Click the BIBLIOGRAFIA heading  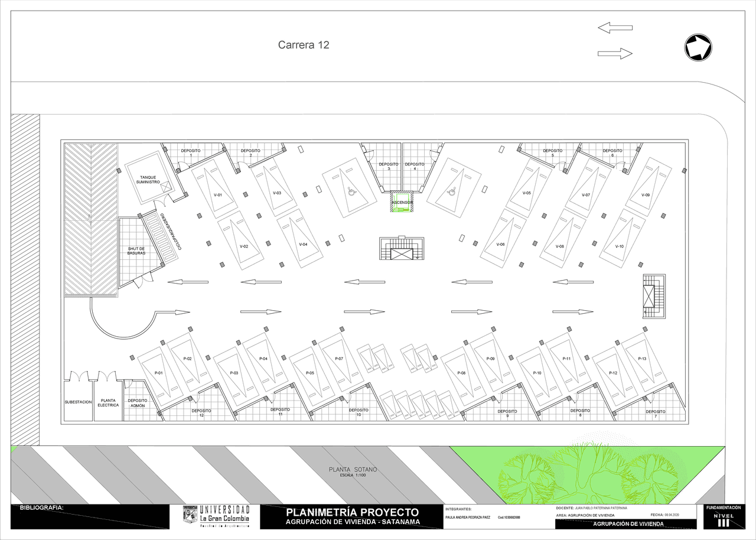click(x=41, y=508)
